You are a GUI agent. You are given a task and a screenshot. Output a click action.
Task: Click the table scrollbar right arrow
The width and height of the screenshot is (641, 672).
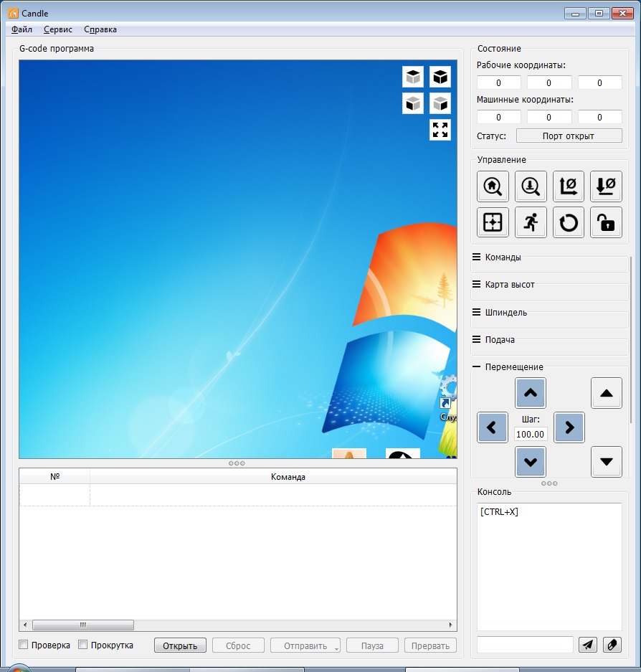tap(450, 625)
